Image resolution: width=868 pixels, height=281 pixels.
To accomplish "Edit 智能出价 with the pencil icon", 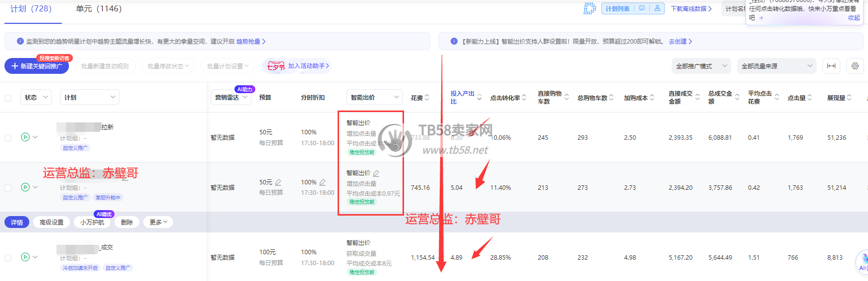I will pos(376,173).
